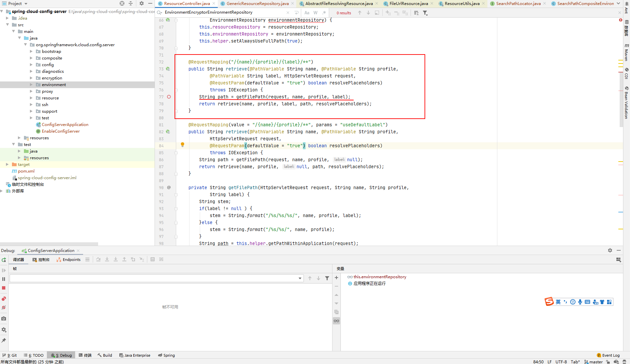This screenshot has width=630, height=364.
Task: Click the Step Out debugger icon
Action: [124, 259]
